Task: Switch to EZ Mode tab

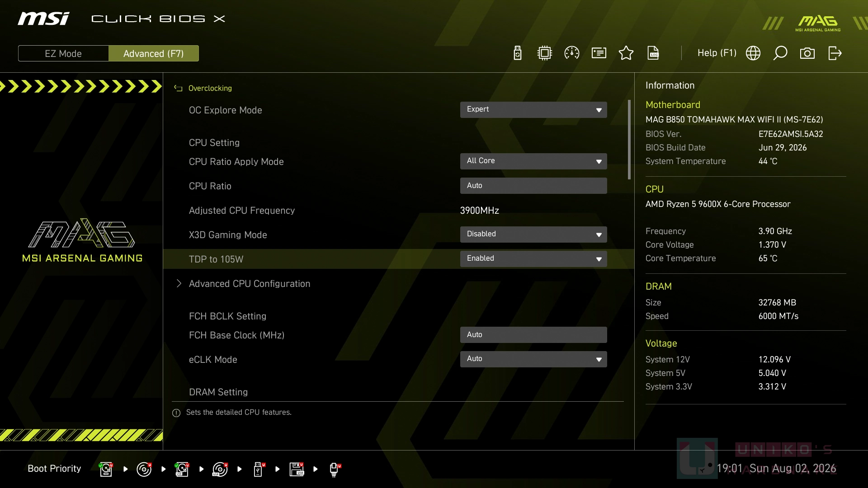Action: (63, 53)
